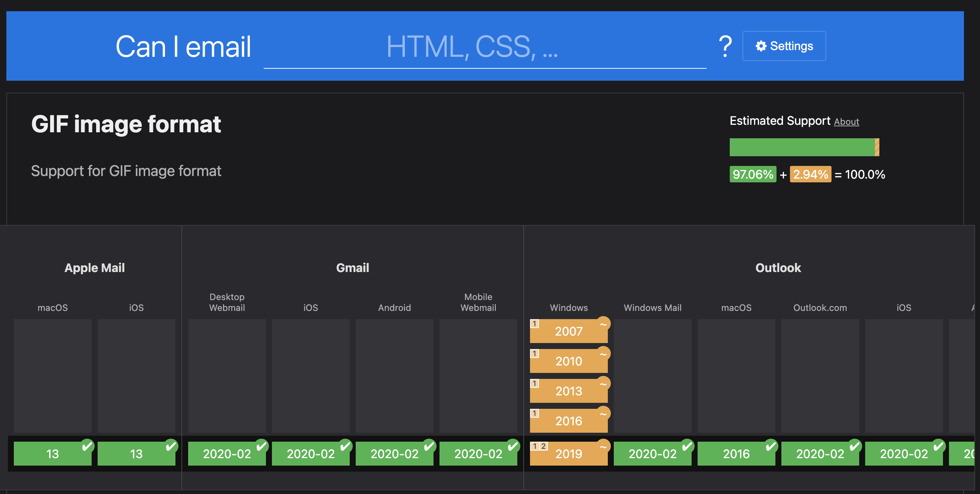Click Outlook.com 2020-02 cell
Image resolution: width=980 pixels, height=494 pixels.
click(820, 454)
